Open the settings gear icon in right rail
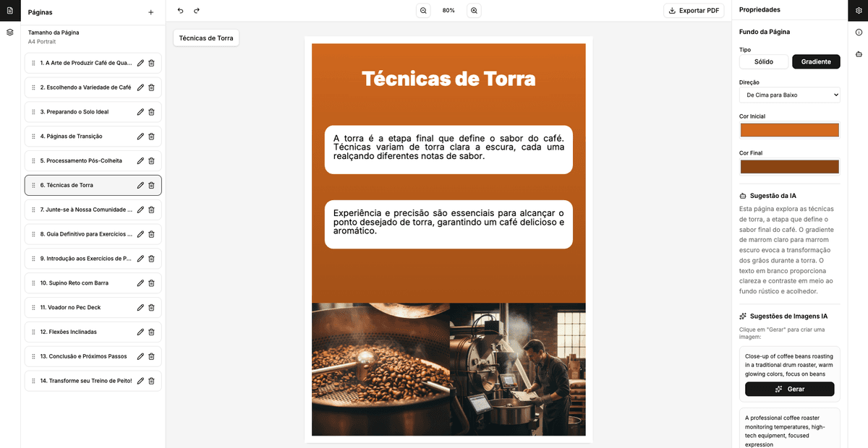The width and height of the screenshot is (868, 448). click(859, 10)
